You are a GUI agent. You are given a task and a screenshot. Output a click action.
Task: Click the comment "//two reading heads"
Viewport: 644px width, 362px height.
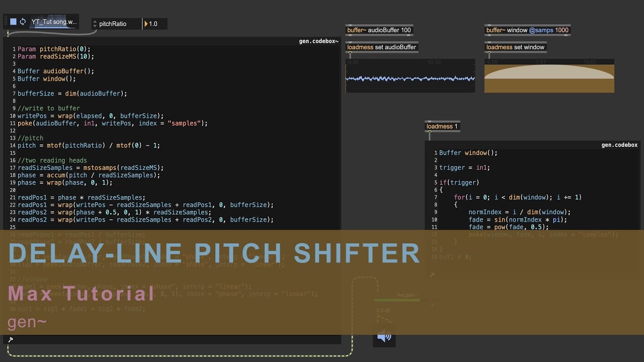pyautogui.click(x=52, y=160)
